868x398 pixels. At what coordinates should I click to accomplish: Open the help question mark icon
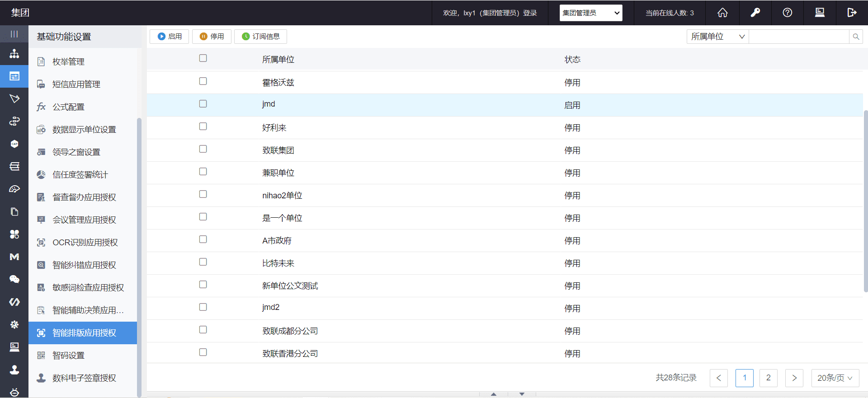click(788, 13)
